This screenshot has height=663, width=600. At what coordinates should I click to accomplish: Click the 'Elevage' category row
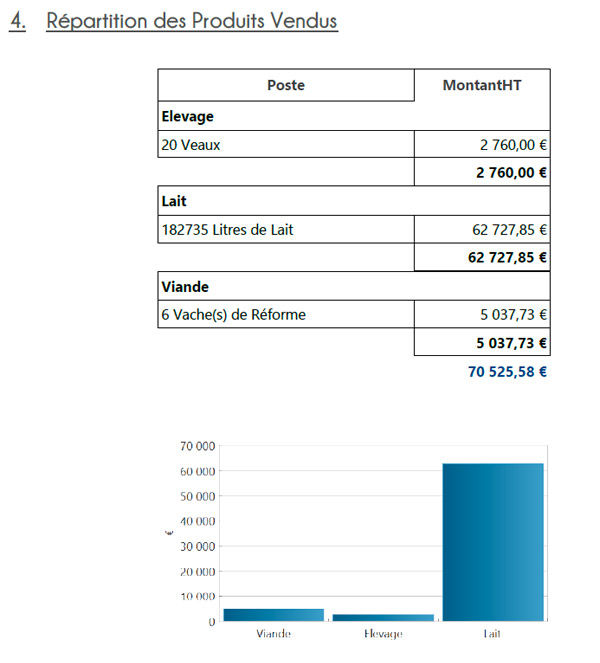click(188, 116)
